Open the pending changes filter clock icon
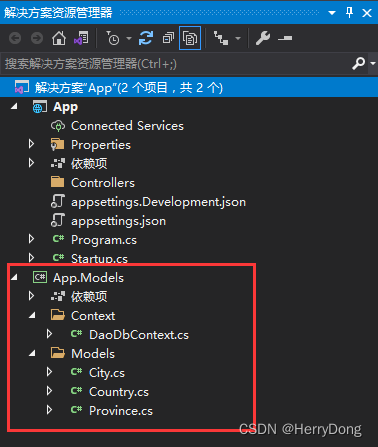The image size is (378, 447). pos(113,38)
